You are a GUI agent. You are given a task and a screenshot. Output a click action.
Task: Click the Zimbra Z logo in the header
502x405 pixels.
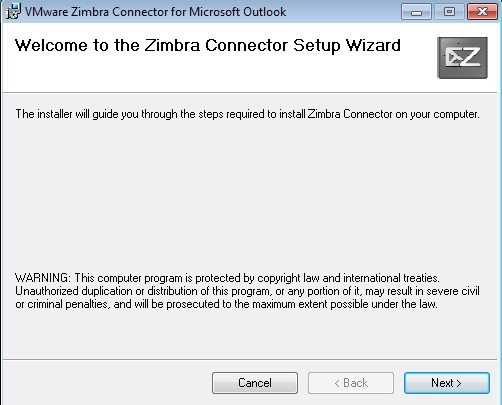462,58
